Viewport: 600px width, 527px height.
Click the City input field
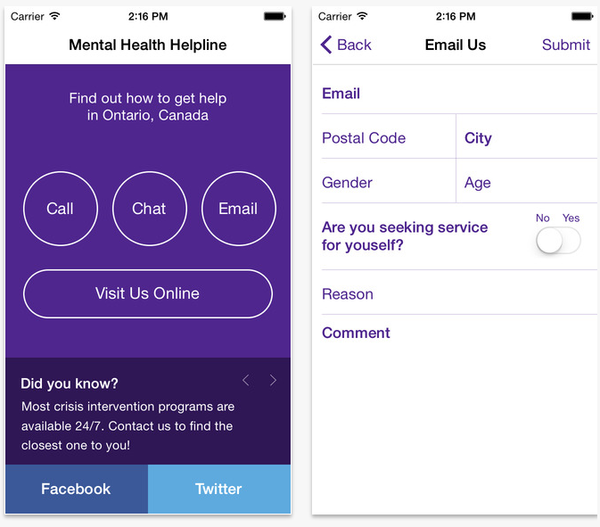pyautogui.click(x=527, y=137)
